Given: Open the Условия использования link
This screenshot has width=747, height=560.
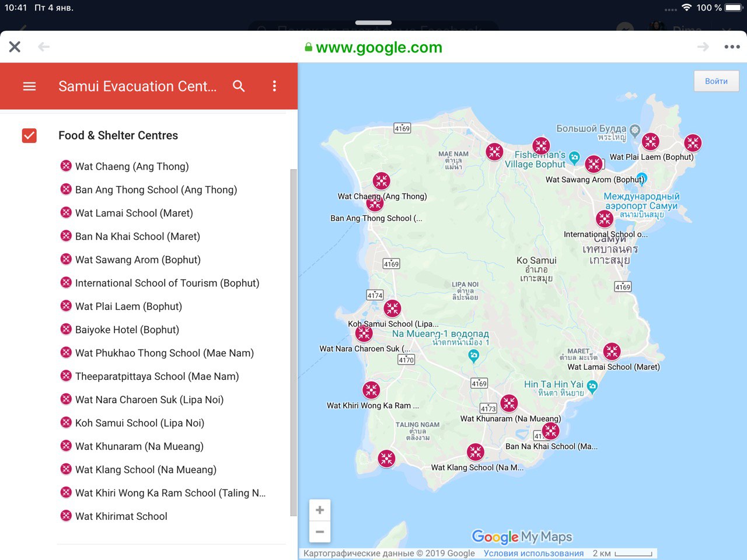Looking at the screenshot, I should pyautogui.click(x=533, y=553).
